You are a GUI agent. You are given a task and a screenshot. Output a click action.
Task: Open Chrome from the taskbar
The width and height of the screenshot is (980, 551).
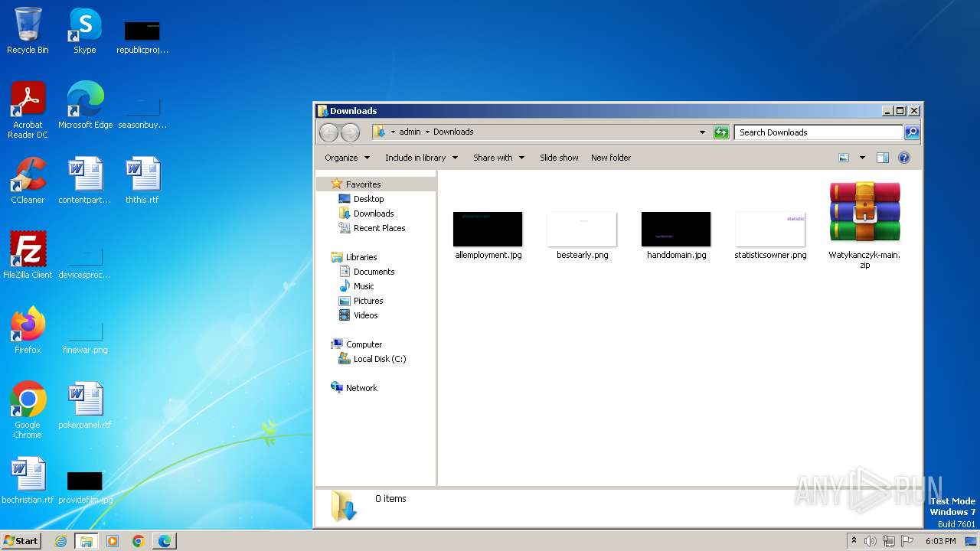point(139,541)
